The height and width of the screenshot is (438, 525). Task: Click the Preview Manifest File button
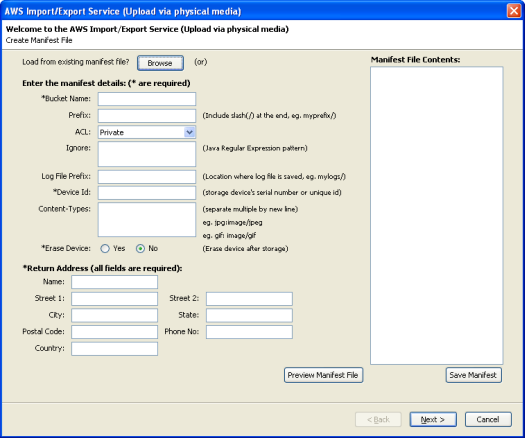point(323,375)
